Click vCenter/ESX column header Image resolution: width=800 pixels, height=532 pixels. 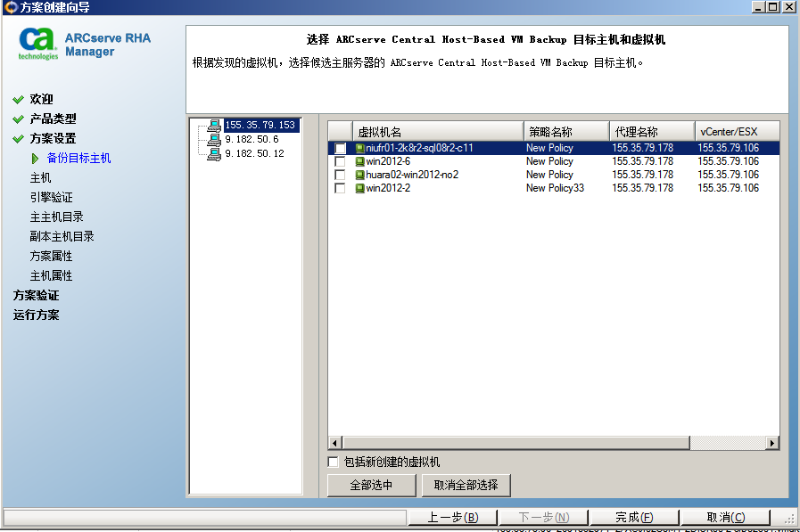[738, 132]
